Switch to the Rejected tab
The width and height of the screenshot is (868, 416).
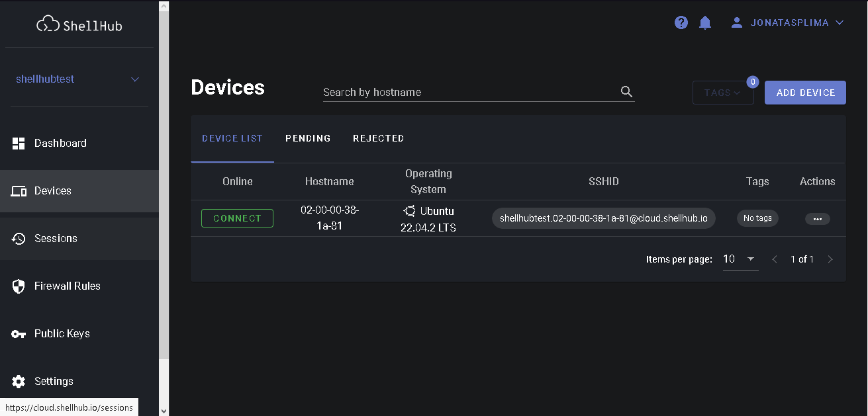click(379, 138)
